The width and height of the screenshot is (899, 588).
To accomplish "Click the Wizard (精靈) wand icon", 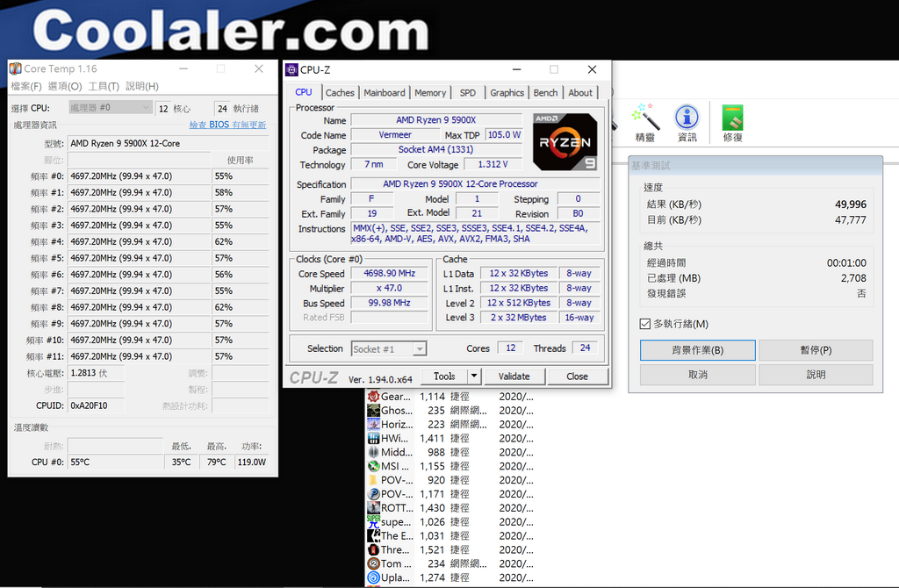I will click(644, 117).
